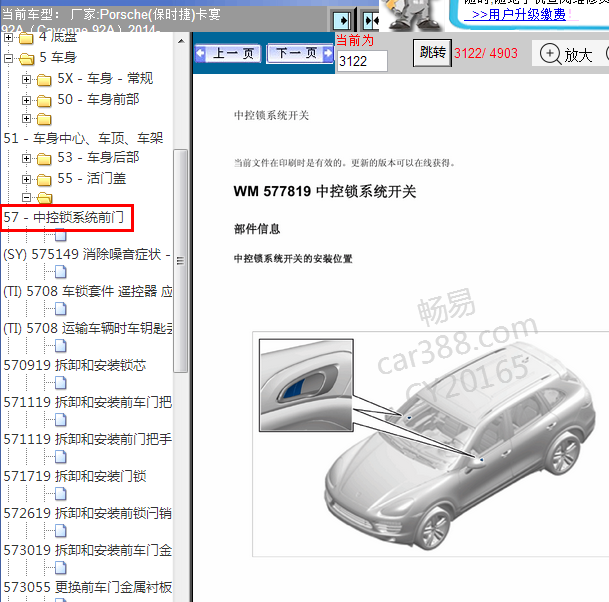Image resolution: width=609 pixels, height=602 pixels.
Task: Collapse the '5 车身' tree node
Action: pyautogui.click(x=8, y=59)
